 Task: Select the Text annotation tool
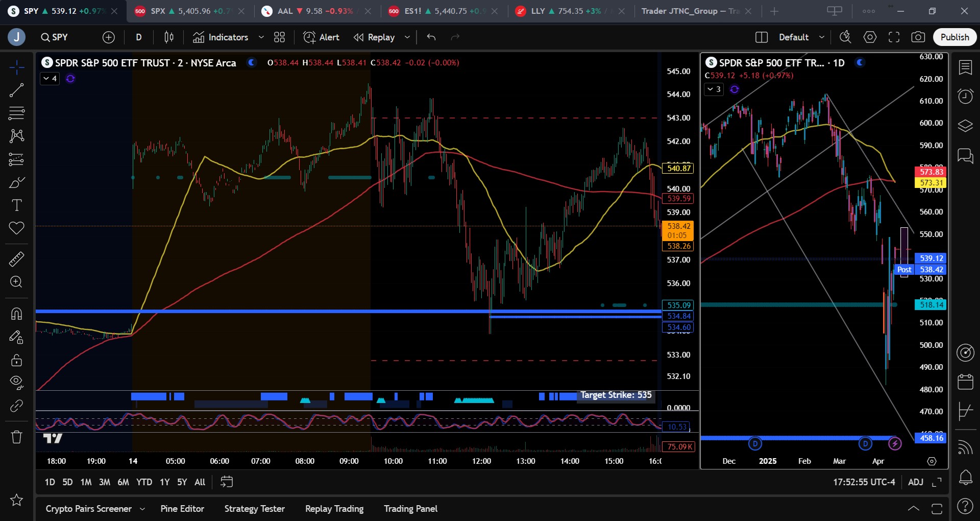pos(16,205)
